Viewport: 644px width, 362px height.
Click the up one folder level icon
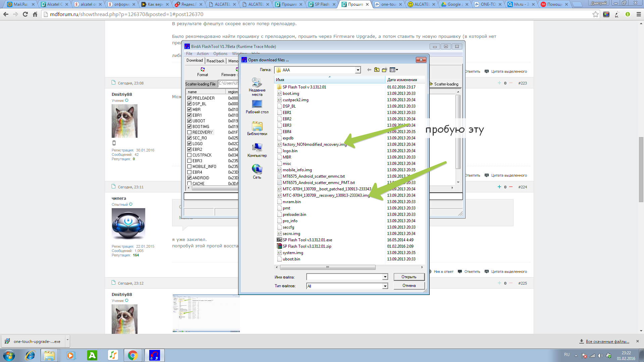tap(377, 70)
